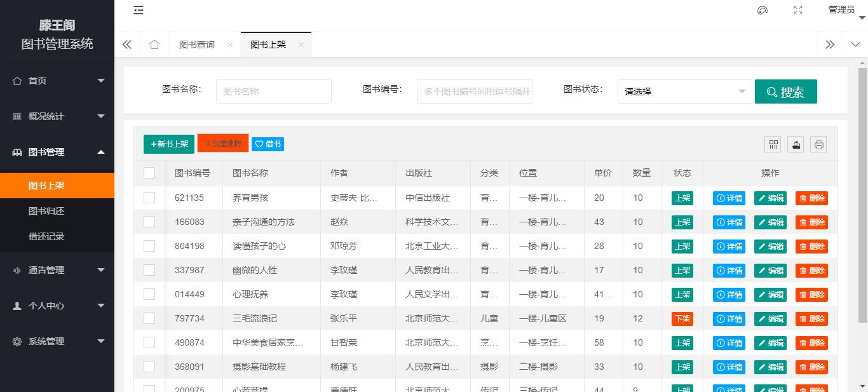Click the green 搜索 button
Image resolution: width=868 pixels, height=392 pixels.
pyautogui.click(x=785, y=91)
